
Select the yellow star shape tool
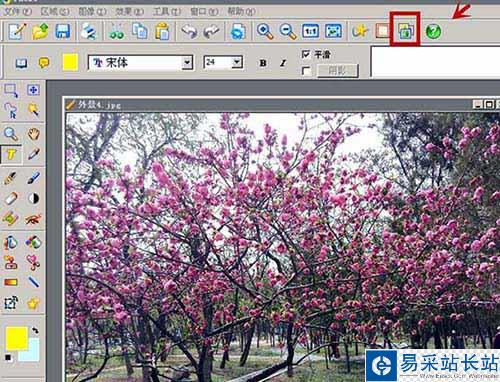pos(33,303)
